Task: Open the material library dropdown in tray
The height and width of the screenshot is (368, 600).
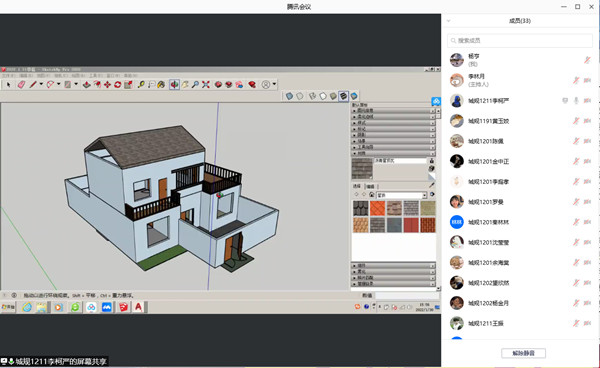Action: (424, 195)
